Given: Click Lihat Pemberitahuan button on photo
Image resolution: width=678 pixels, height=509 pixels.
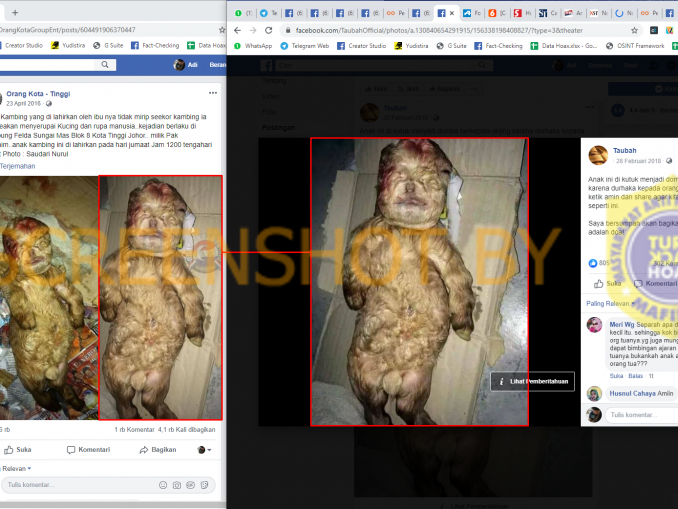Looking at the screenshot, I should (x=532, y=381).
